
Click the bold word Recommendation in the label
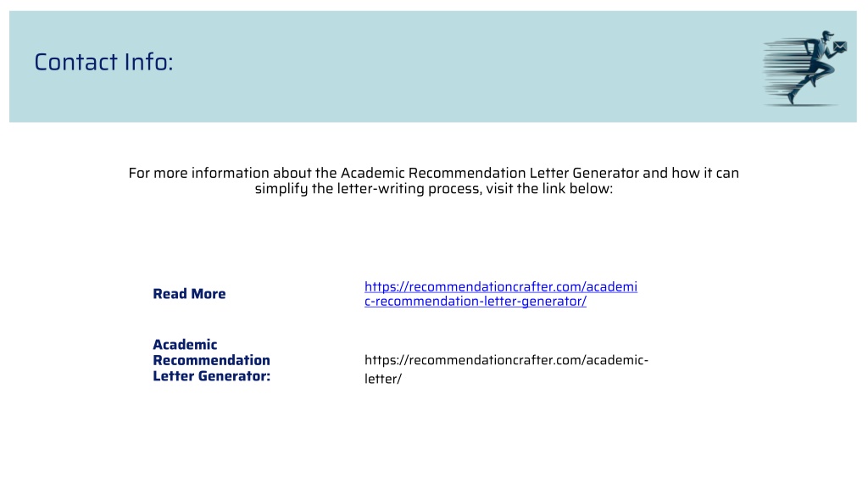[211, 360]
